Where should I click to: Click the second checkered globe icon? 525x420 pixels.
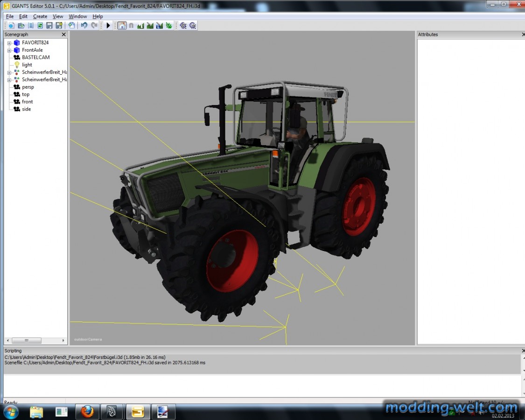pyautogui.click(x=193, y=26)
